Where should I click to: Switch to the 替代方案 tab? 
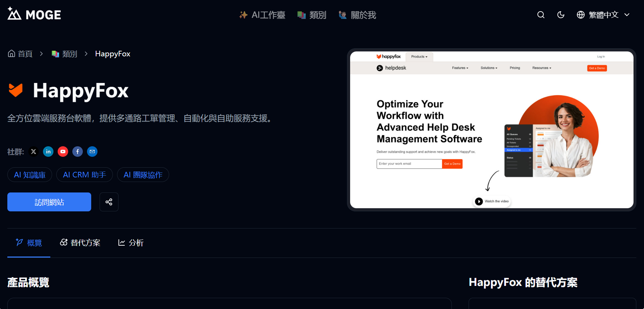pos(80,243)
